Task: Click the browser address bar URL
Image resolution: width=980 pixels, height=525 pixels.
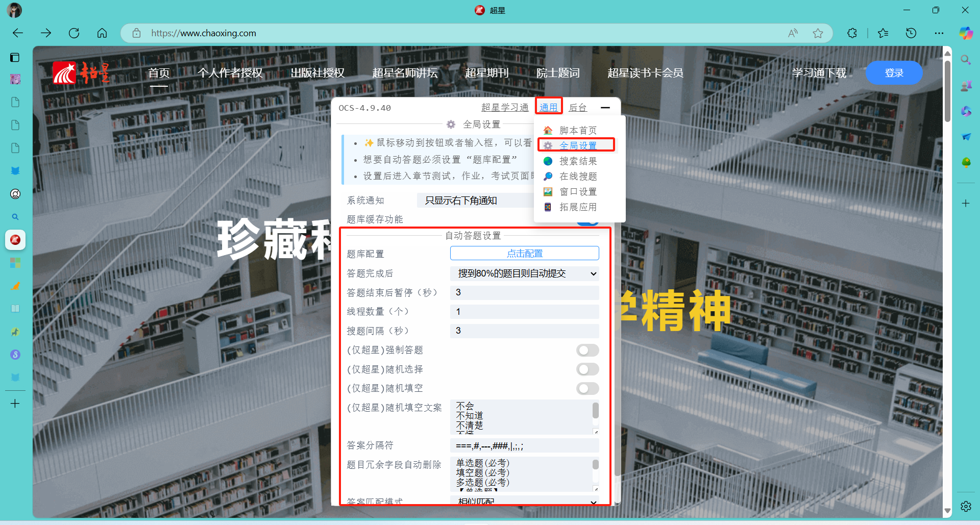Action: click(204, 33)
